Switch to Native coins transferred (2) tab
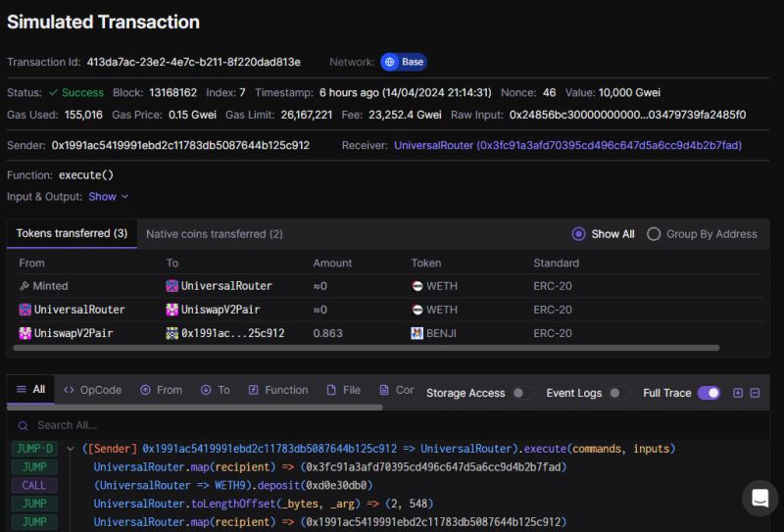 (215, 234)
